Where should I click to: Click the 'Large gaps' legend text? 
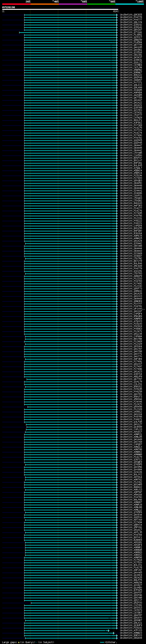tap(10, 642)
